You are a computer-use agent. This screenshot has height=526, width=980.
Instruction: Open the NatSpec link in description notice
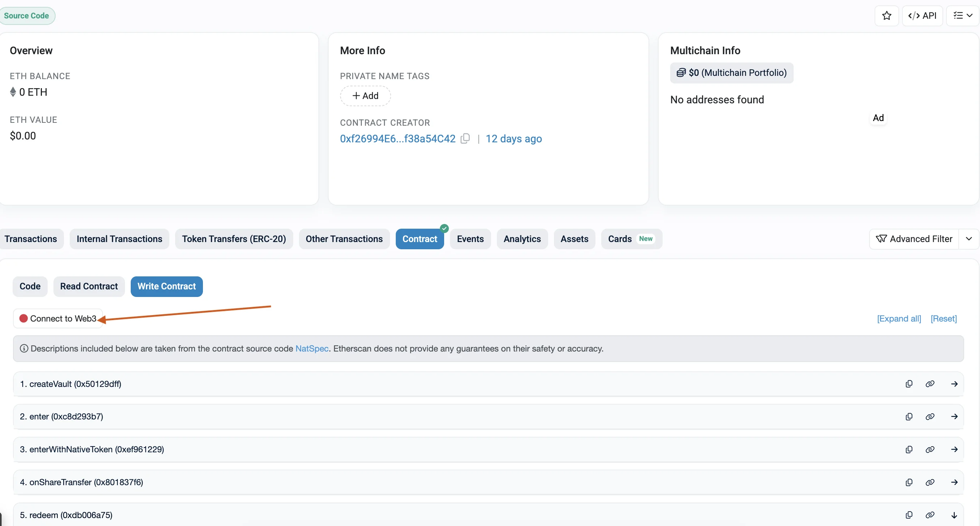click(312, 349)
